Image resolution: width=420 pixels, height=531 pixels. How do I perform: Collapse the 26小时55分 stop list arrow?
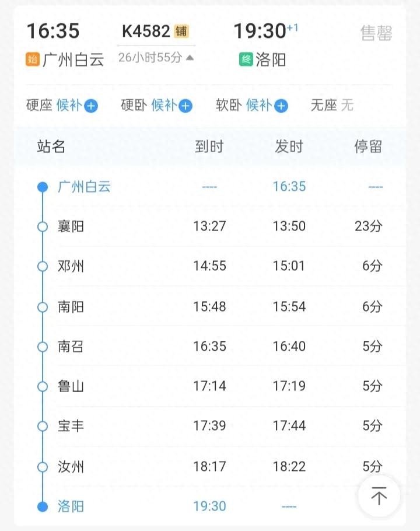(190, 58)
